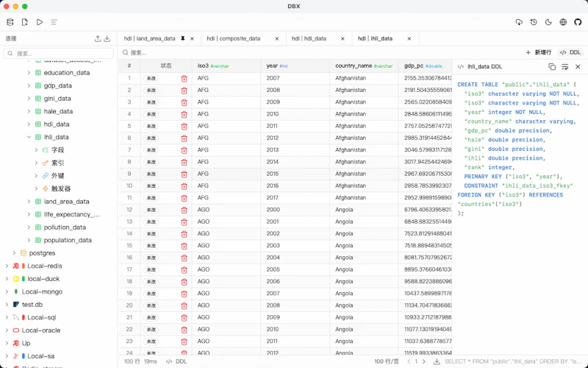Collapse the ihli_data table node
Viewport: 588px width, 368px height.
click(x=29, y=137)
